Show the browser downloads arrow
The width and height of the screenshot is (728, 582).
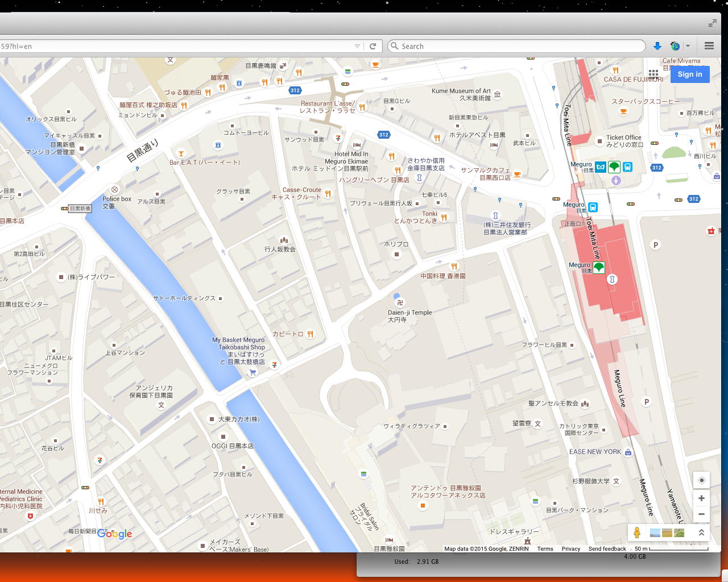657,46
